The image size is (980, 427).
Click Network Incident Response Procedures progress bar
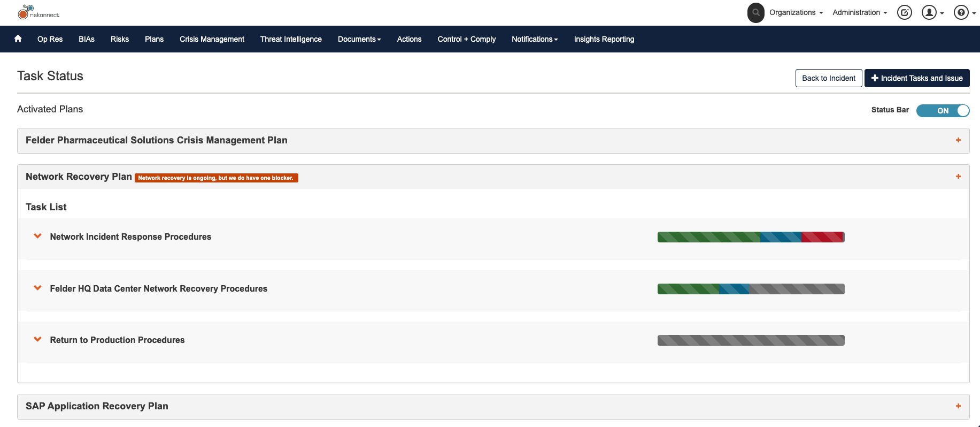click(x=751, y=237)
